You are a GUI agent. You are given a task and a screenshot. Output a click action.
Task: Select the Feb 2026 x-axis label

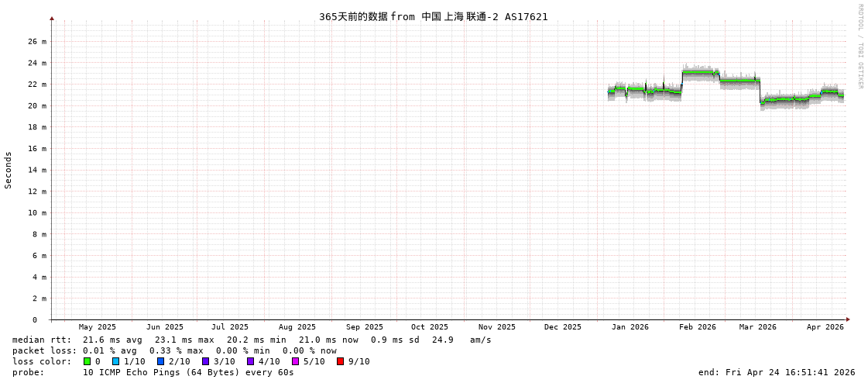(698, 327)
